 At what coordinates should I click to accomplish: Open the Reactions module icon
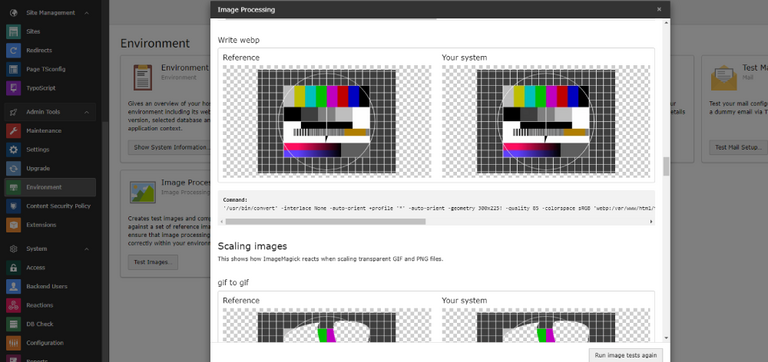[x=14, y=305]
